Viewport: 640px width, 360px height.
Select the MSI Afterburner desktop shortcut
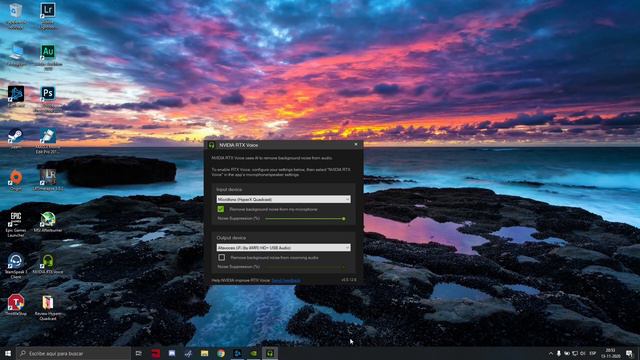[48, 222]
